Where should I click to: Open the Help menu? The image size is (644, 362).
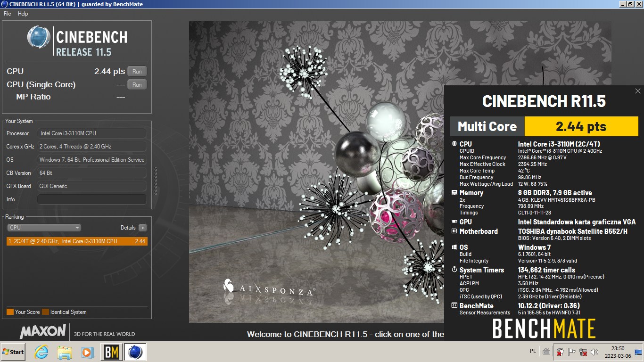pos(23,14)
